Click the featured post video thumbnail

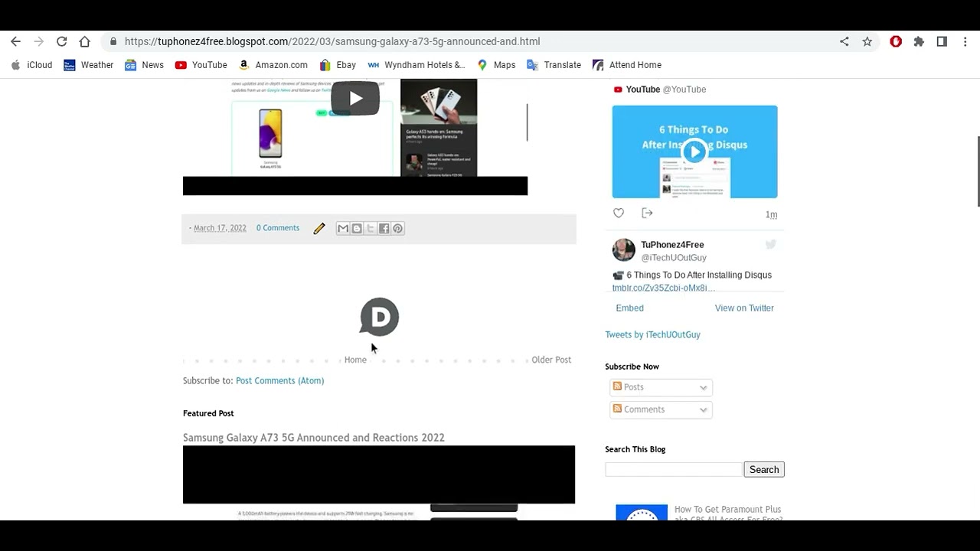click(x=379, y=482)
